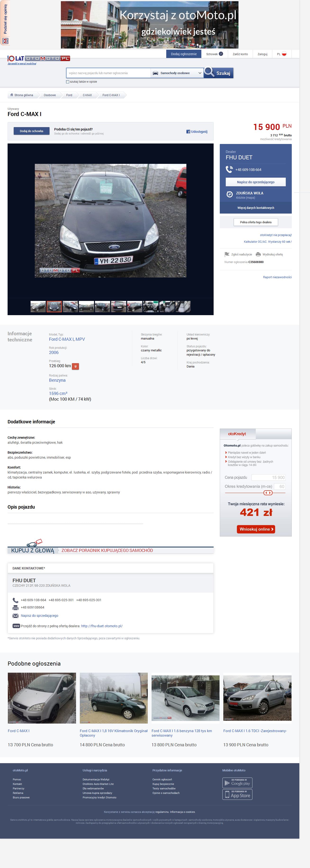Click the Dodaj do schowka button

(x=31, y=131)
